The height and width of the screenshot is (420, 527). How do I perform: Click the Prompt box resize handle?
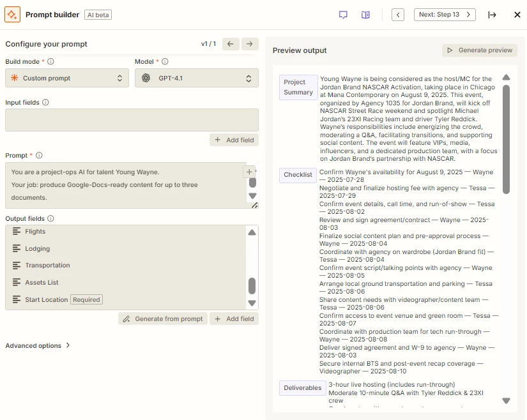coord(255,205)
